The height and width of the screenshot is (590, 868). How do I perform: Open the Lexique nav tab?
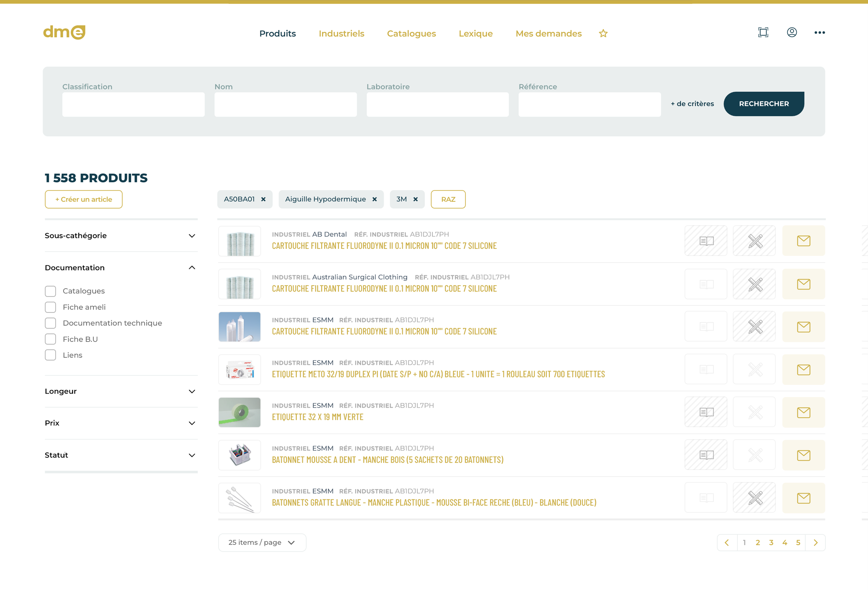click(475, 33)
